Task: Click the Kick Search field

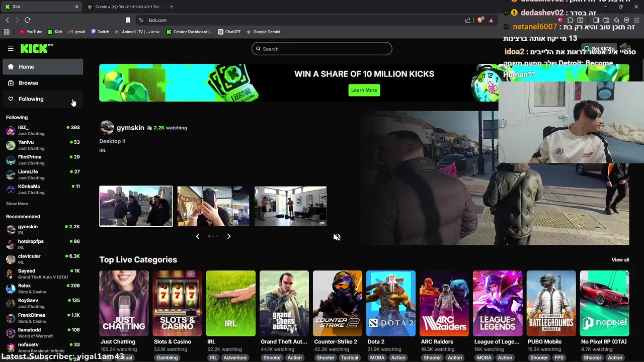Action: point(322,49)
